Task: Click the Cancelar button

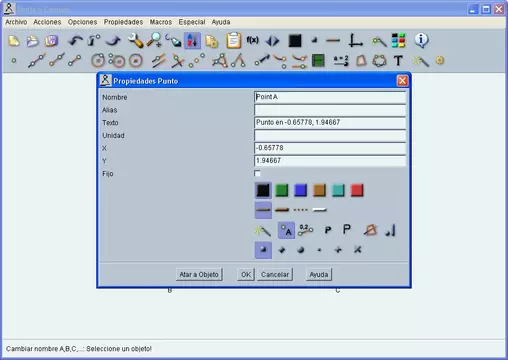Action: [x=275, y=274]
